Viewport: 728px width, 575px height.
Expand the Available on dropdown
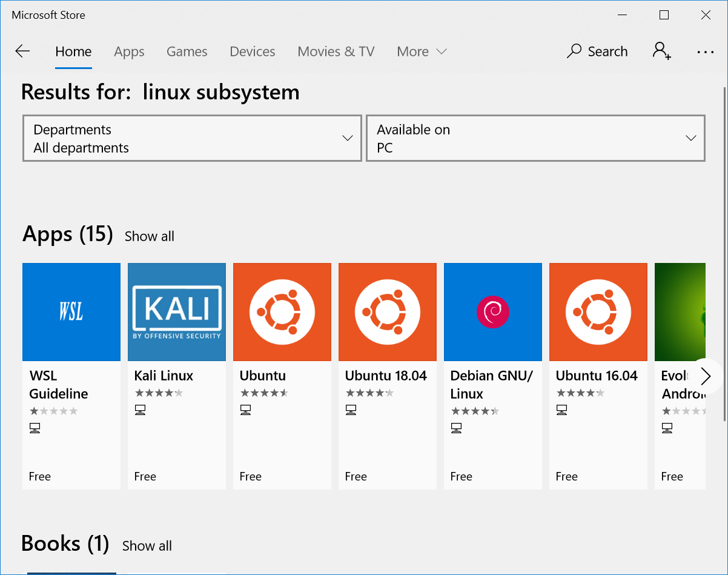(536, 138)
